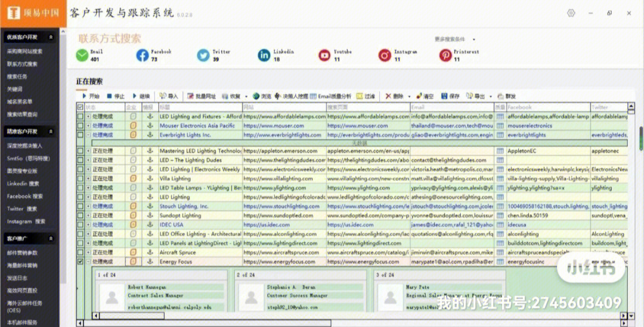Click the LinkedIn icon in search summary
The image size is (644, 327).
[264, 55]
